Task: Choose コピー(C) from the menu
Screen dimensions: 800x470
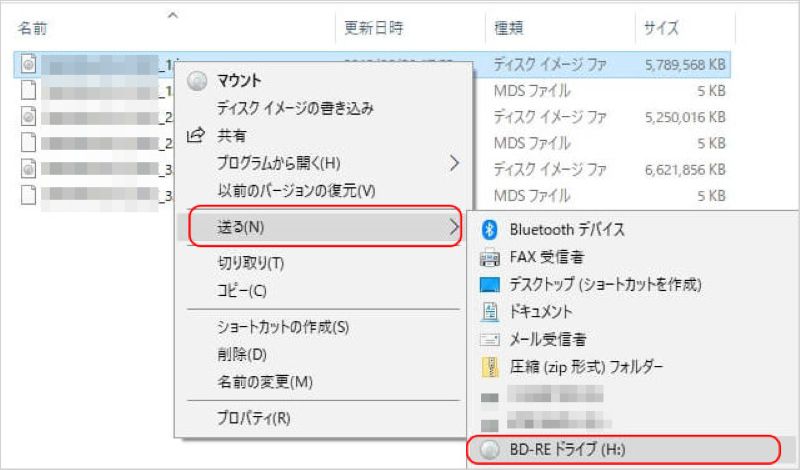Action: pyautogui.click(x=242, y=291)
